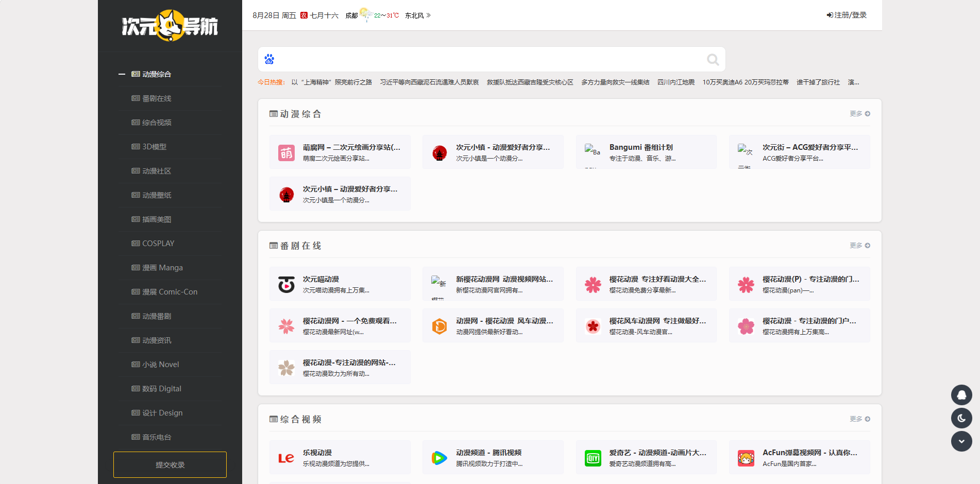Click the date text 8月28日 周五
980x484 pixels.
pyautogui.click(x=274, y=15)
